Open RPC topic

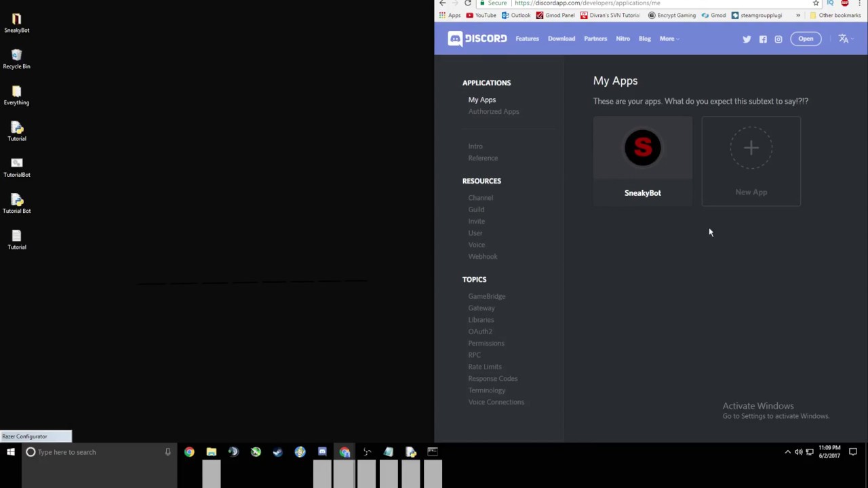tap(474, 355)
